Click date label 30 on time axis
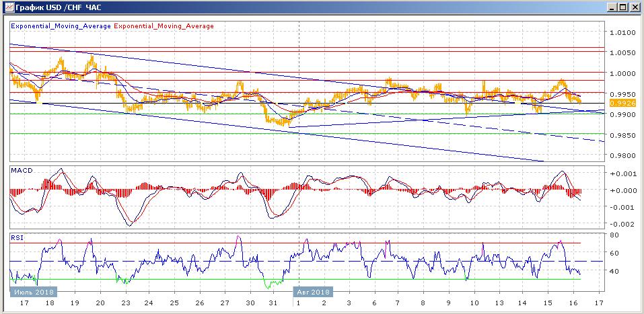 click(x=250, y=303)
